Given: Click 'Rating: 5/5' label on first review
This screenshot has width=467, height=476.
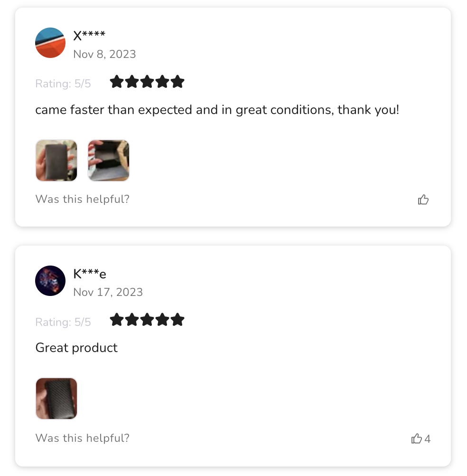Looking at the screenshot, I should click(x=63, y=84).
